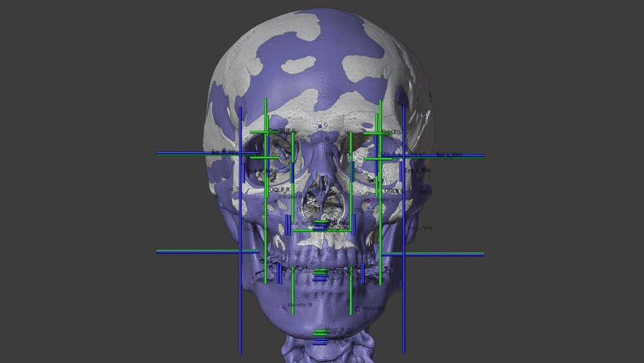This screenshot has height=363, width=644.
Task: Click the po L landmark label
Action: point(425,191)
